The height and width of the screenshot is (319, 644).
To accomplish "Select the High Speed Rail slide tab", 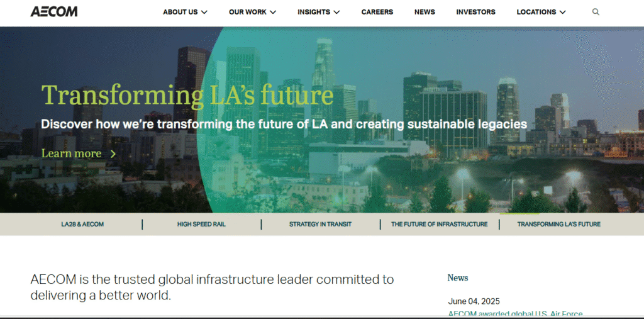I will [x=201, y=225].
